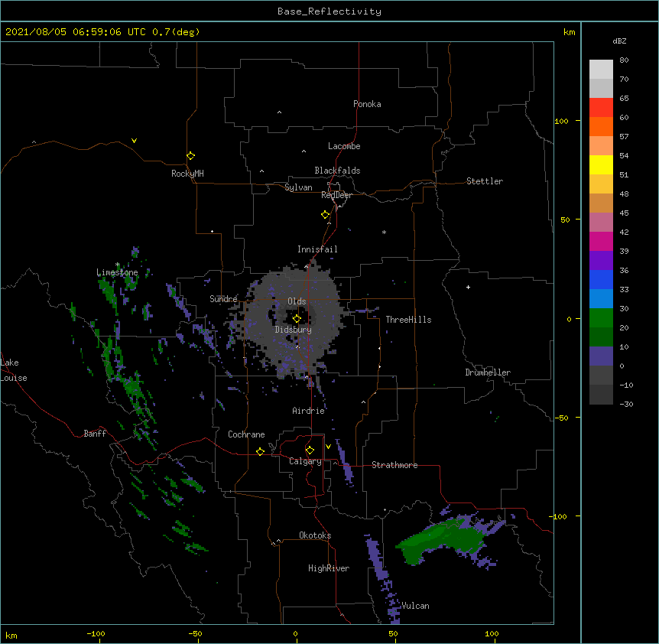This screenshot has width=659, height=644.
Task: Click the Limestone label
Action: (x=117, y=272)
